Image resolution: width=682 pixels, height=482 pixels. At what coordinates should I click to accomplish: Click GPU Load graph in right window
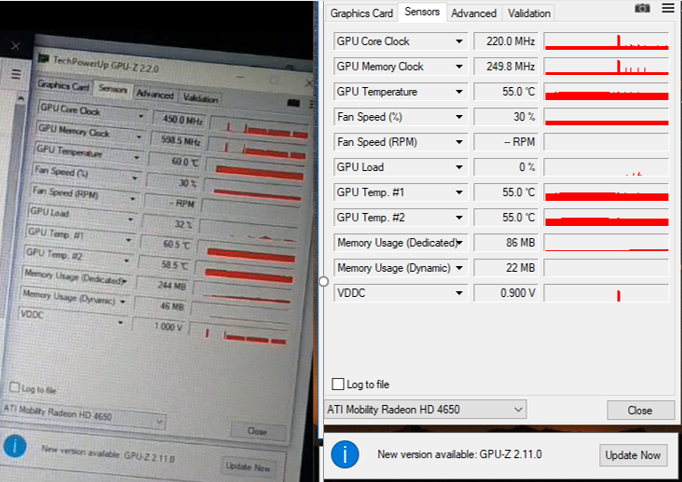pos(606,167)
